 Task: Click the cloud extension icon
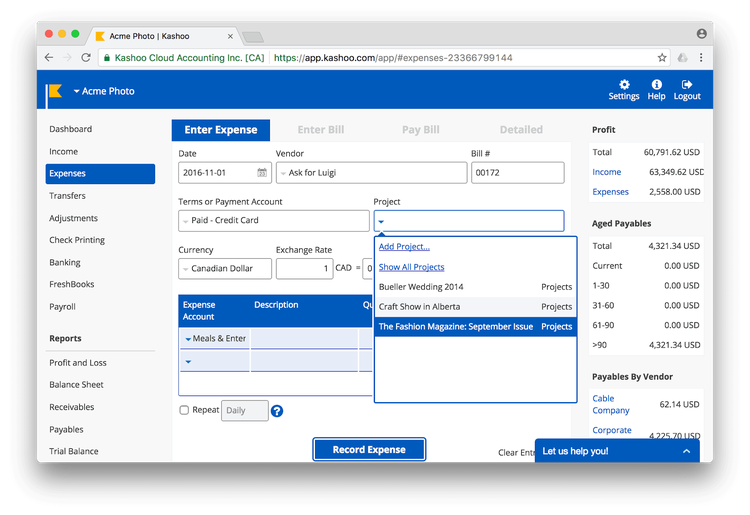point(683,58)
